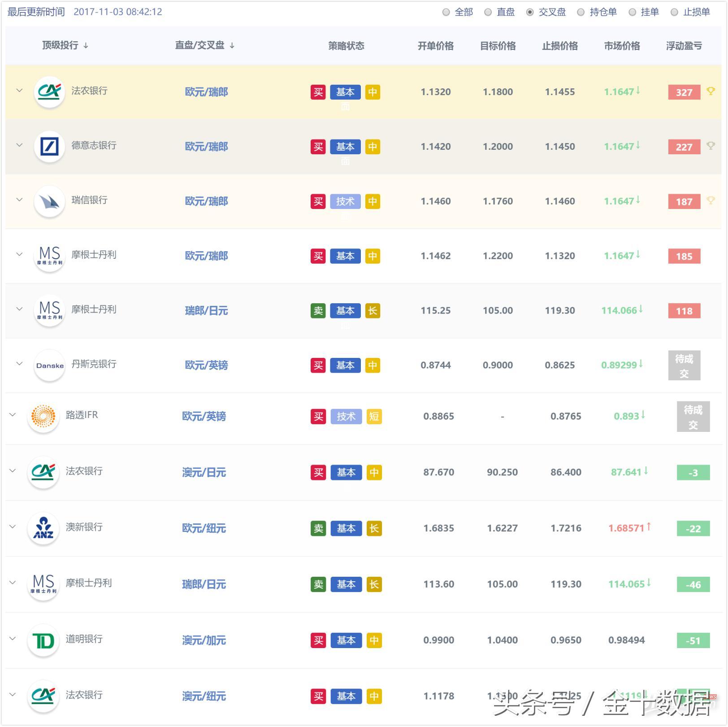Click the 目标价格 column header

pos(498,46)
